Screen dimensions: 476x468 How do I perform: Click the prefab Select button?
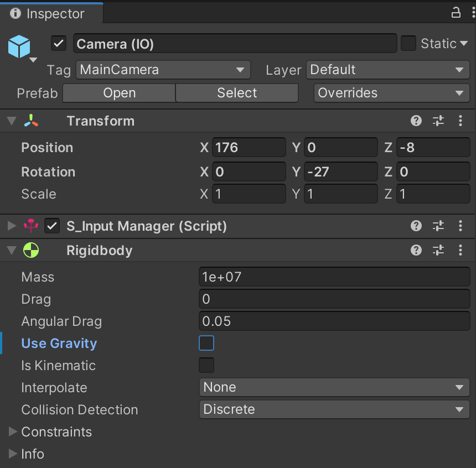coord(237,93)
